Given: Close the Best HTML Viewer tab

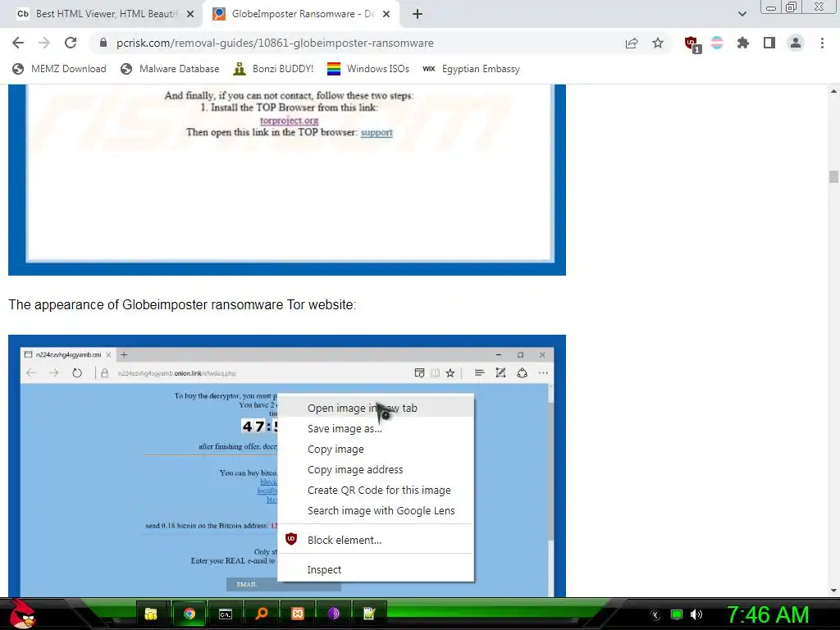Looking at the screenshot, I should (x=190, y=15).
